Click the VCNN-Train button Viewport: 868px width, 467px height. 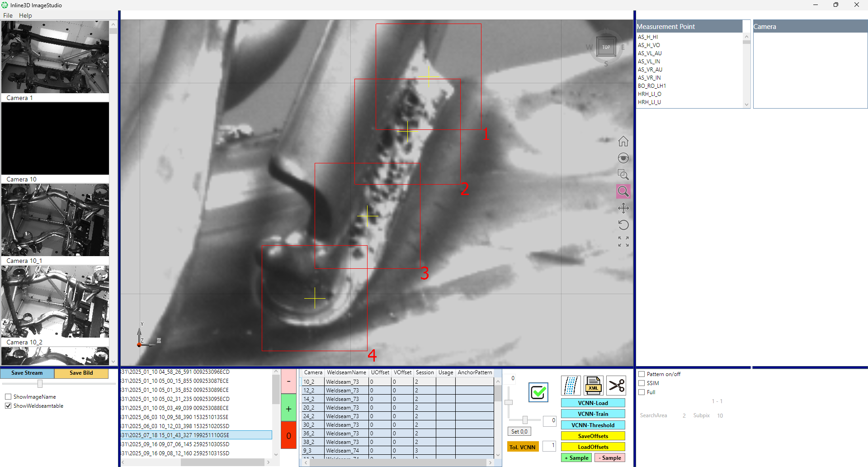pos(593,414)
